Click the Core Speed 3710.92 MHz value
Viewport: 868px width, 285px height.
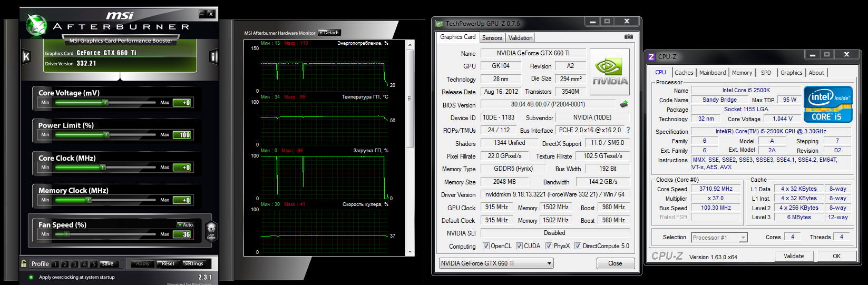716,189
